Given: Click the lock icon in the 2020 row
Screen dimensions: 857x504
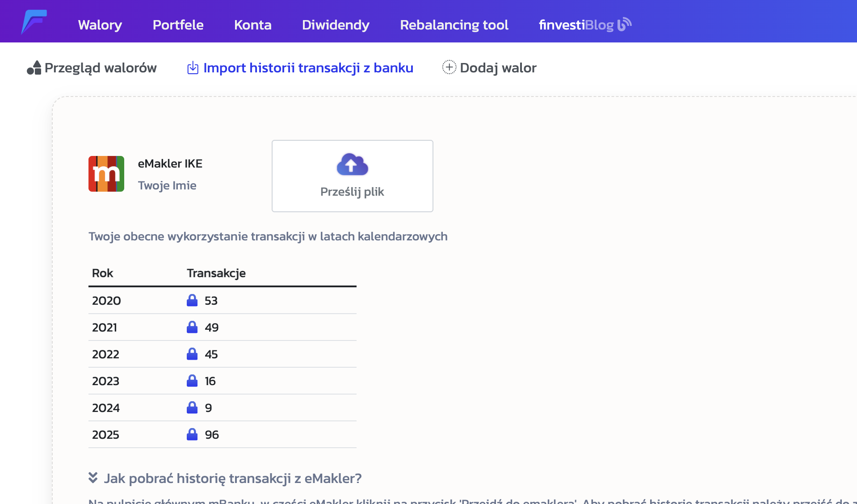Looking at the screenshot, I should coord(192,300).
